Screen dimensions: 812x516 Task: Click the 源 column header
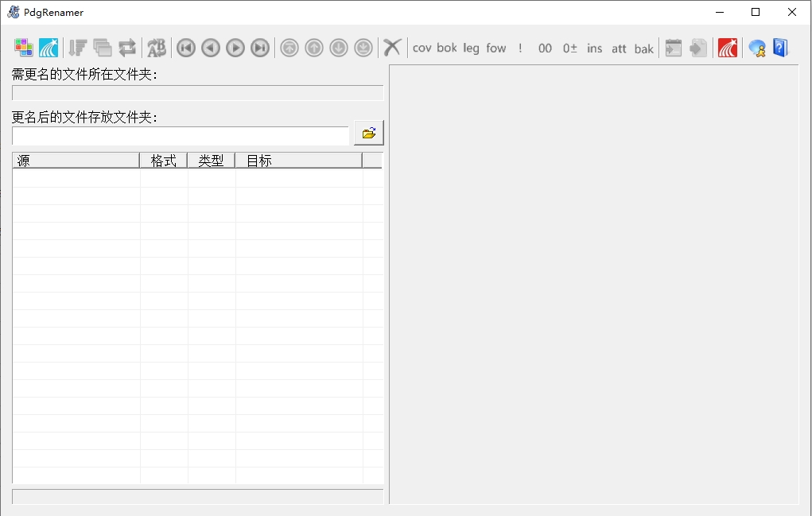(x=76, y=161)
